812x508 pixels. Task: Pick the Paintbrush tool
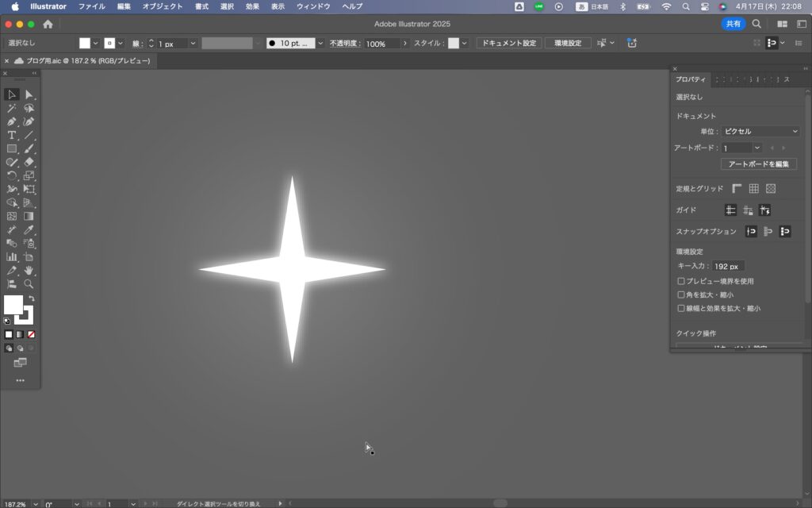(29, 148)
